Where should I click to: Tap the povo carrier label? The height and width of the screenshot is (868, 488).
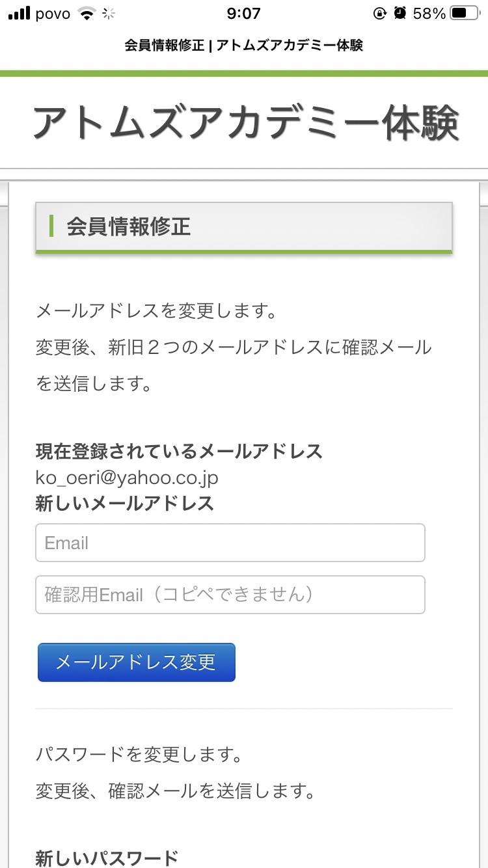tap(53, 14)
